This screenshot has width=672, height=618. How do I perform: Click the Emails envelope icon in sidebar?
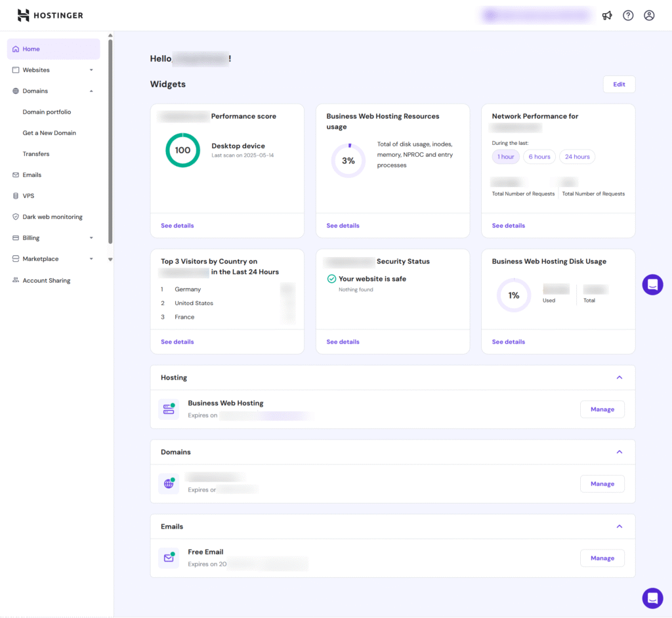click(x=16, y=175)
